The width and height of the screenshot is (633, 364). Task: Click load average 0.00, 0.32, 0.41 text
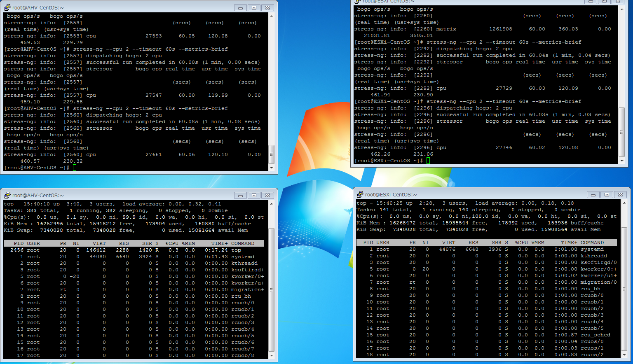click(x=172, y=204)
